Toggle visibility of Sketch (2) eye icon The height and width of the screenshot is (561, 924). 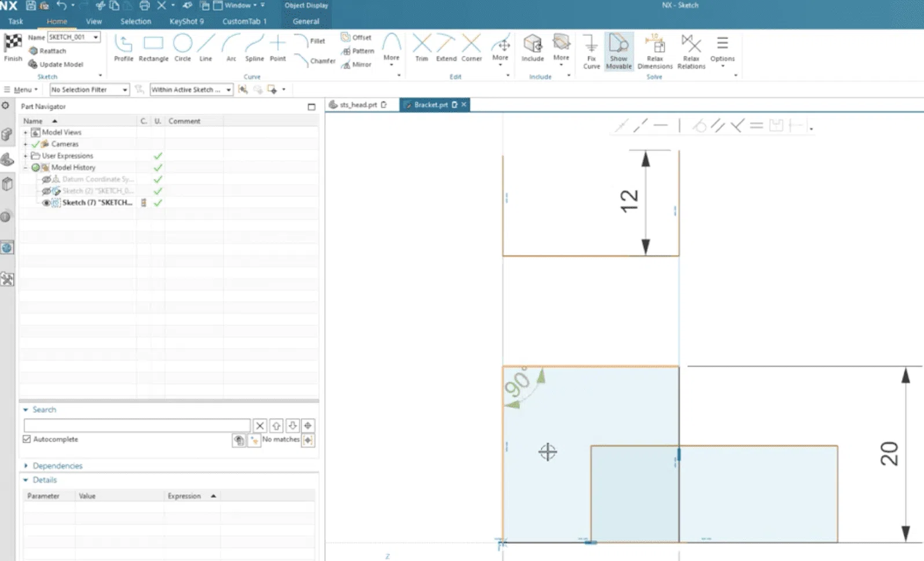coord(46,191)
